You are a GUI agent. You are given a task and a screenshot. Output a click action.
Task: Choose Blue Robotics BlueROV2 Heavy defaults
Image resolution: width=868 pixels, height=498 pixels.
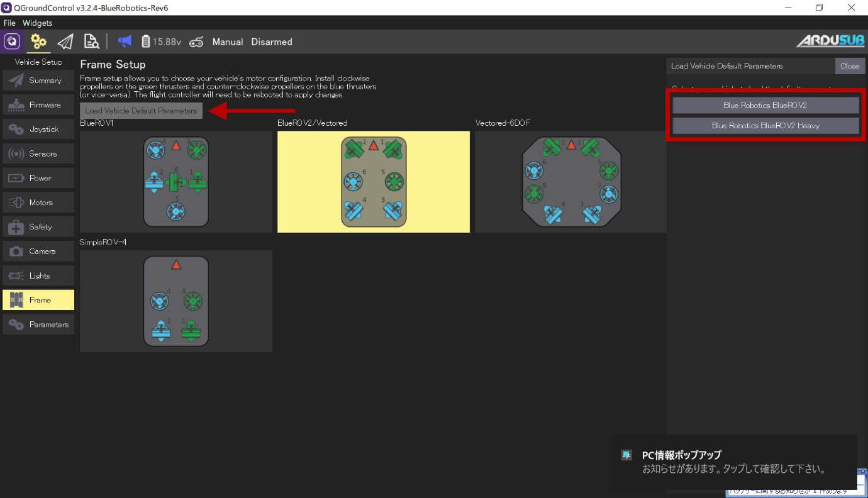(765, 126)
